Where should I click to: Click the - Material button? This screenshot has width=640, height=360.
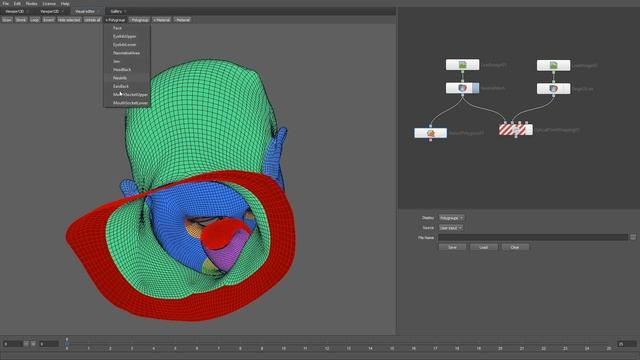(x=182, y=20)
